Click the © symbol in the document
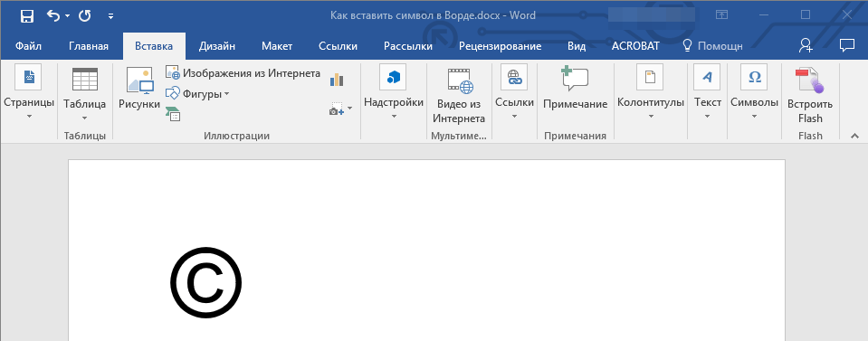The height and width of the screenshot is (341, 868). coord(206,282)
